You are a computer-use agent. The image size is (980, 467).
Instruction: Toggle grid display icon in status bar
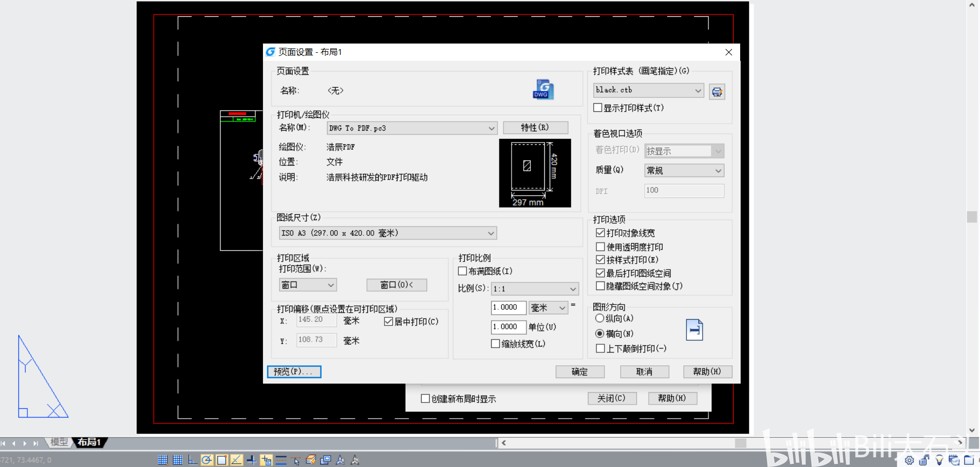point(177,460)
